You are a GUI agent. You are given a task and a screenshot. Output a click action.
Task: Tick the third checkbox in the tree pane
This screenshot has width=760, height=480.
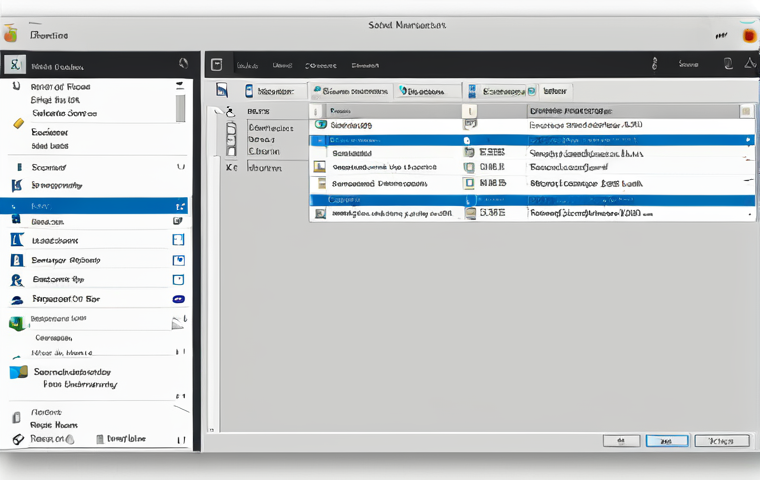pos(232,151)
